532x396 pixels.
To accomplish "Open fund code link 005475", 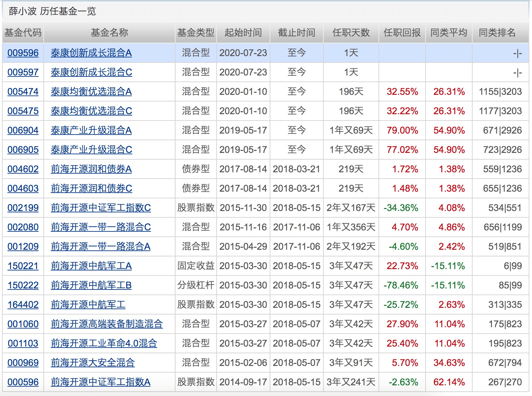I will 23,111.
